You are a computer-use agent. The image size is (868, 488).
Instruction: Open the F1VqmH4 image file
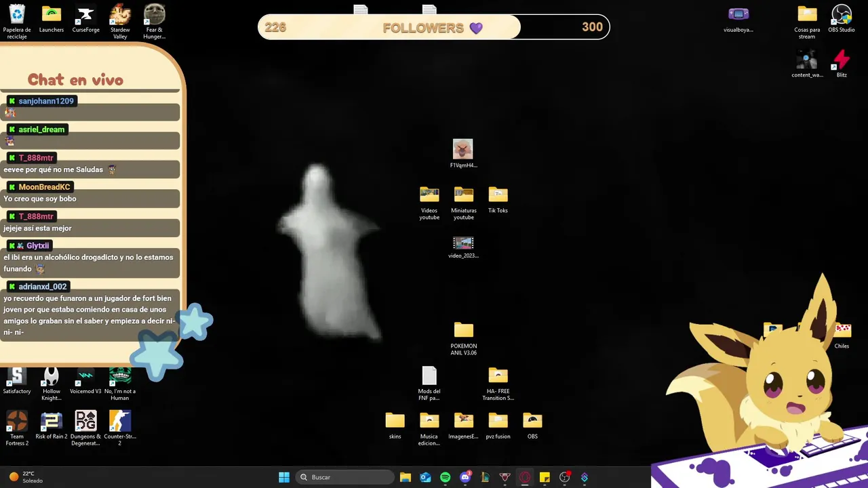click(x=463, y=154)
